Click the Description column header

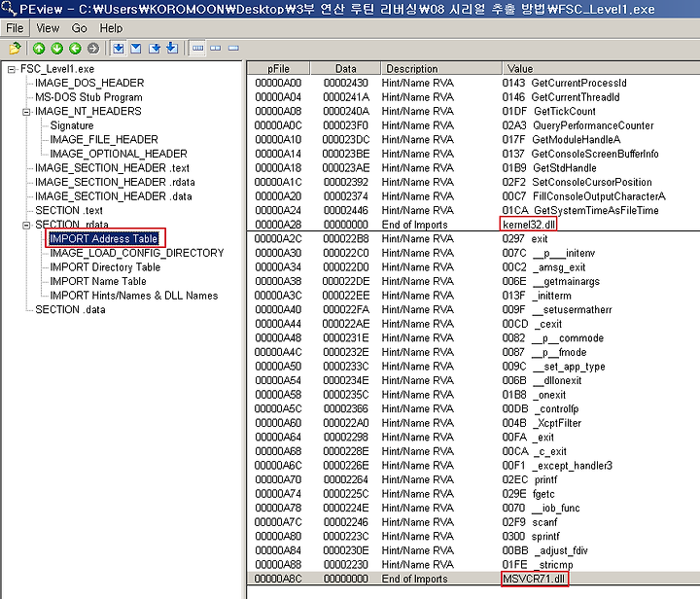tap(441, 69)
